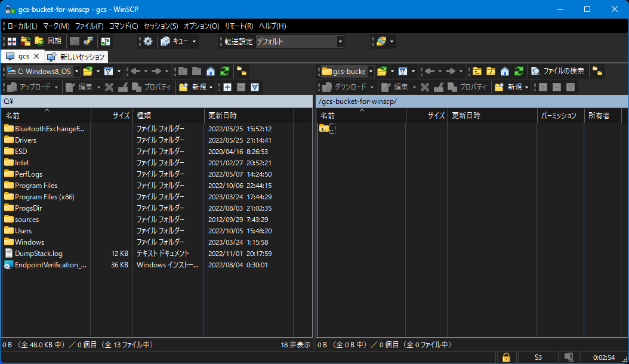Open the ヘルプ(H) menu
The height and width of the screenshot is (364, 629).
click(x=272, y=26)
